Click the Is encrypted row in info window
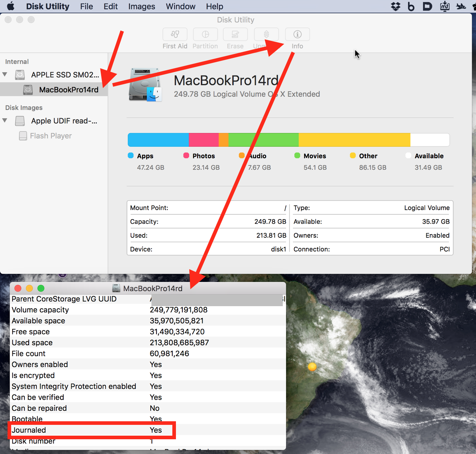The image size is (476, 454). point(148,375)
